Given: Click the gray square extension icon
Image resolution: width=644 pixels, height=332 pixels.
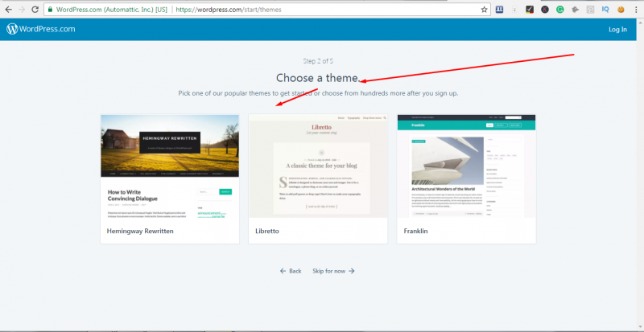Looking at the screenshot, I should pyautogui.click(x=590, y=10).
